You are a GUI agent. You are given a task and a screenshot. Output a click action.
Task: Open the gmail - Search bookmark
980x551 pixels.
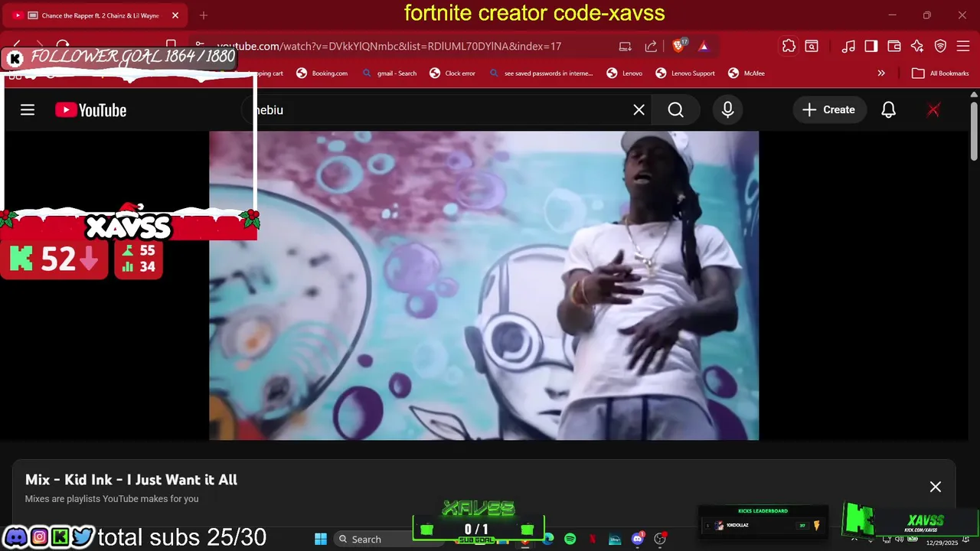[x=389, y=73]
